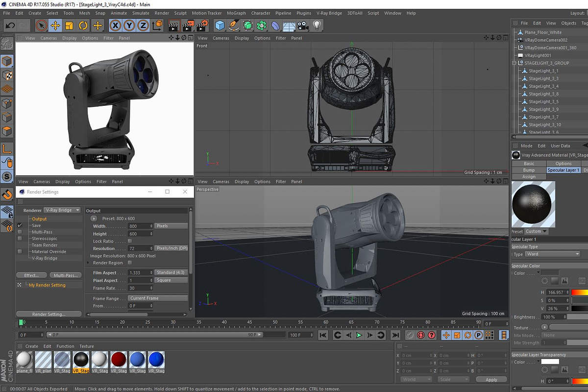Open Frame Range Current Frame dropdown
588x392 pixels.
coord(158,298)
